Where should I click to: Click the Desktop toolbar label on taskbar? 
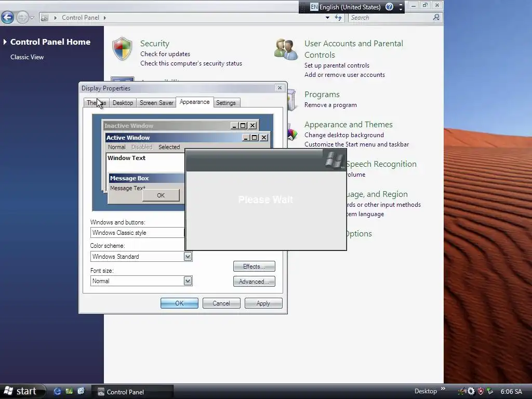click(425, 391)
